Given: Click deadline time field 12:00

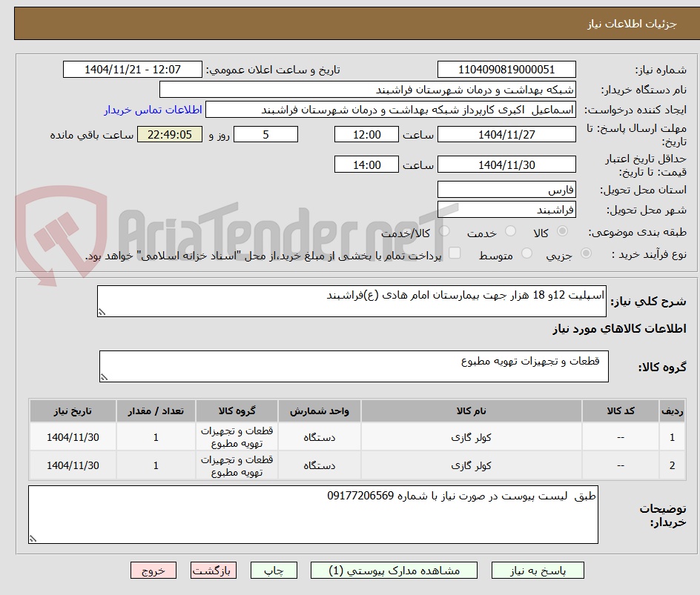Looking at the screenshot, I should [x=366, y=134].
